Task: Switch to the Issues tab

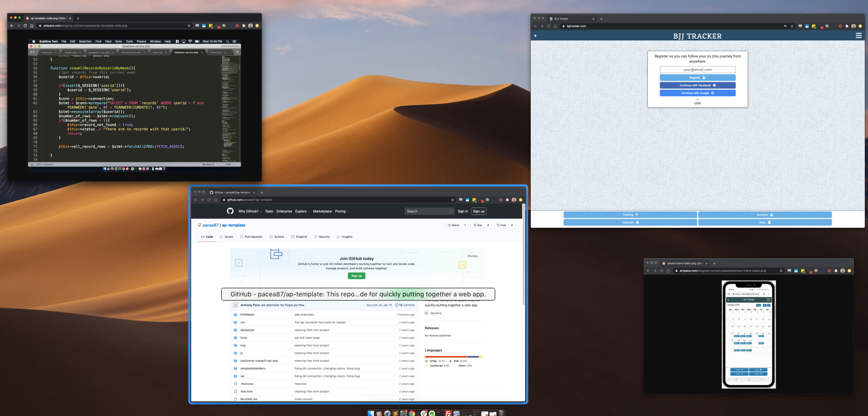Action: [226, 237]
